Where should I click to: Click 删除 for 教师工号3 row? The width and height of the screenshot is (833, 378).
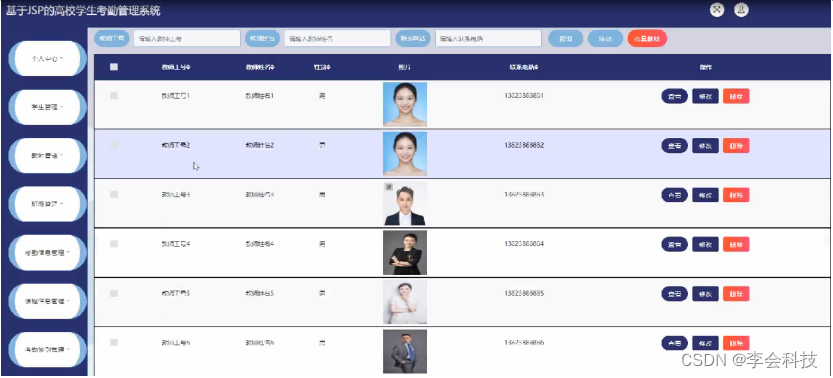(736, 195)
